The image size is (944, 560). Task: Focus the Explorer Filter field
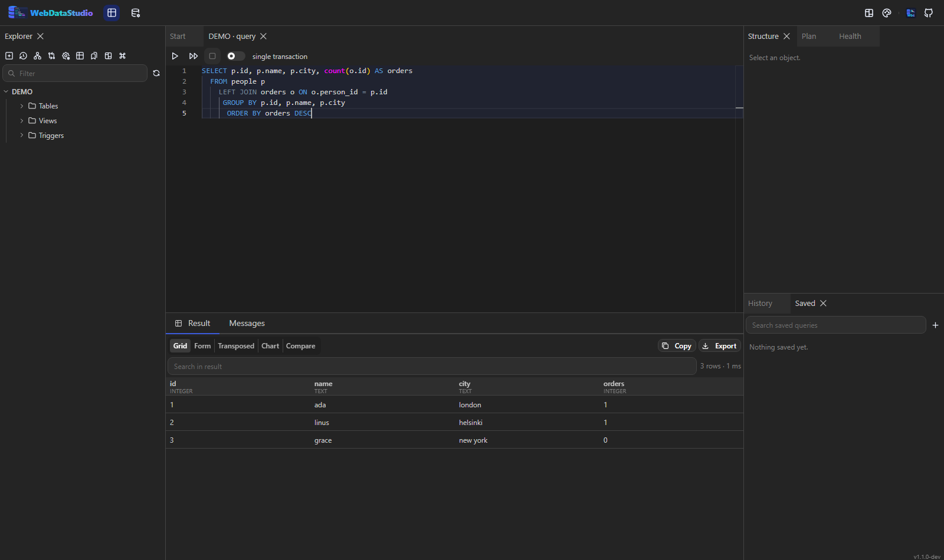(75, 73)
